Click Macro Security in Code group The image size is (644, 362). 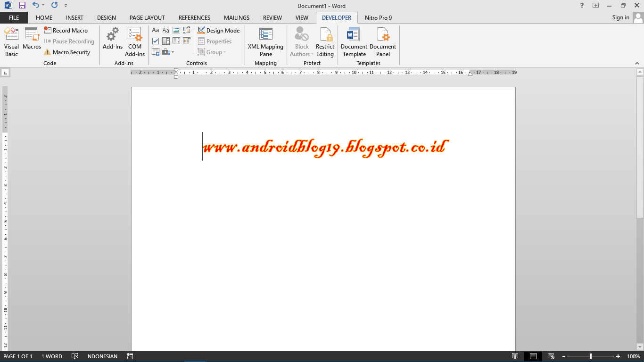coord(69,52)
